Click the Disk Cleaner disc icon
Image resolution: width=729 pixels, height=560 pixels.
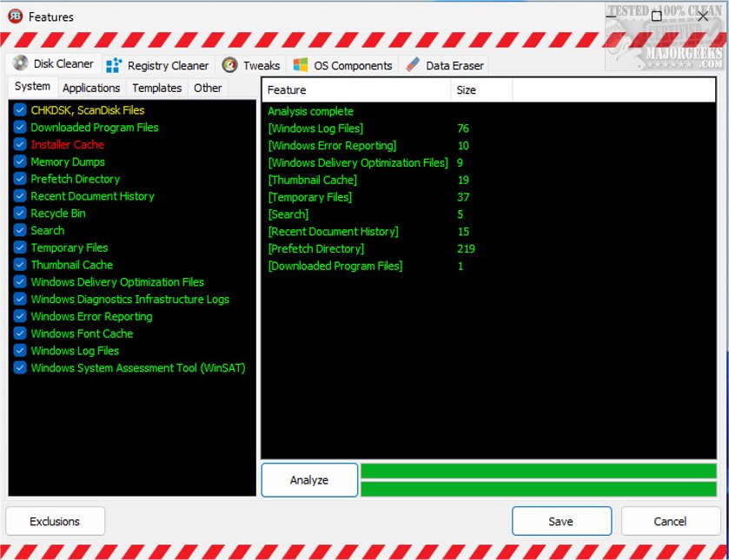pos(21,63)
